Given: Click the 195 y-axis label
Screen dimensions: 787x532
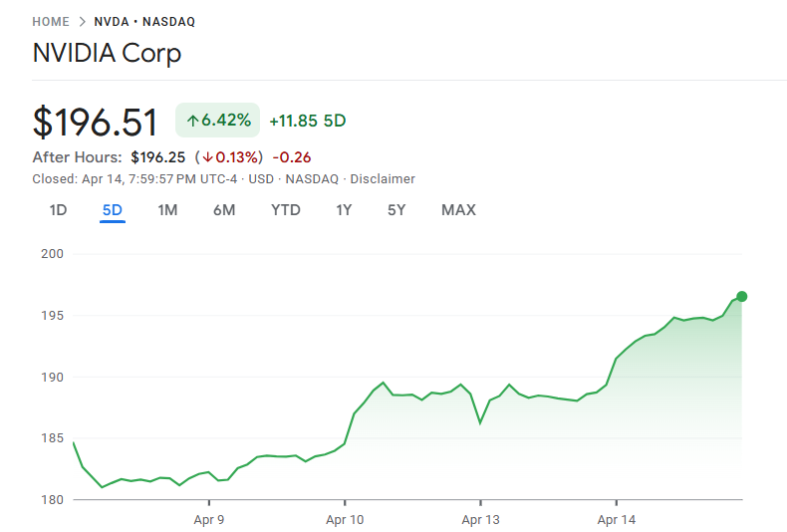Looking at the screenshot, I should click(52, 316).
